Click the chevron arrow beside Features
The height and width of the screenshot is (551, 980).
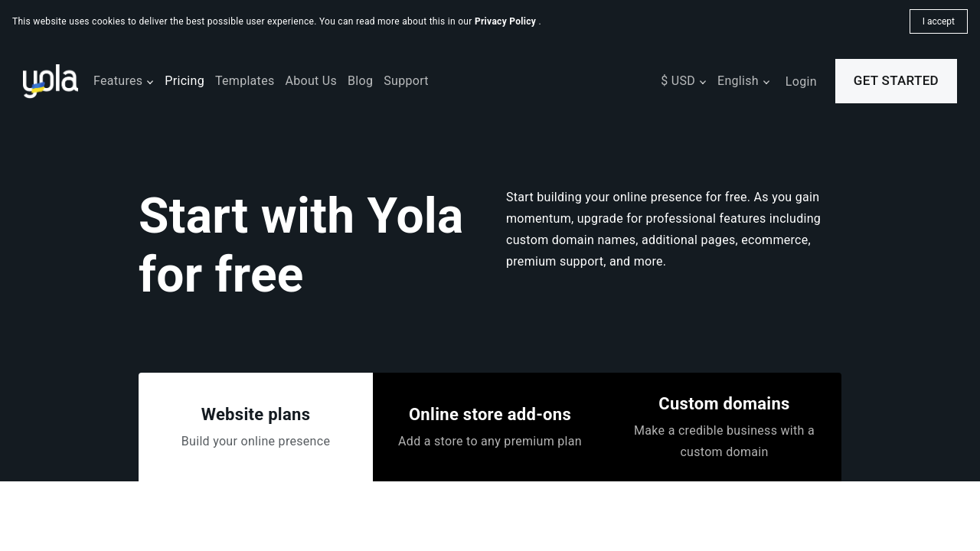coord(150,82)
